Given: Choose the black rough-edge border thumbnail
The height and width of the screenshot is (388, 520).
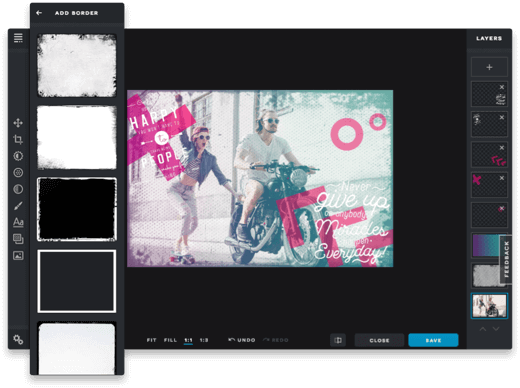Looking at the screenshot, I should tap(77, 209).
